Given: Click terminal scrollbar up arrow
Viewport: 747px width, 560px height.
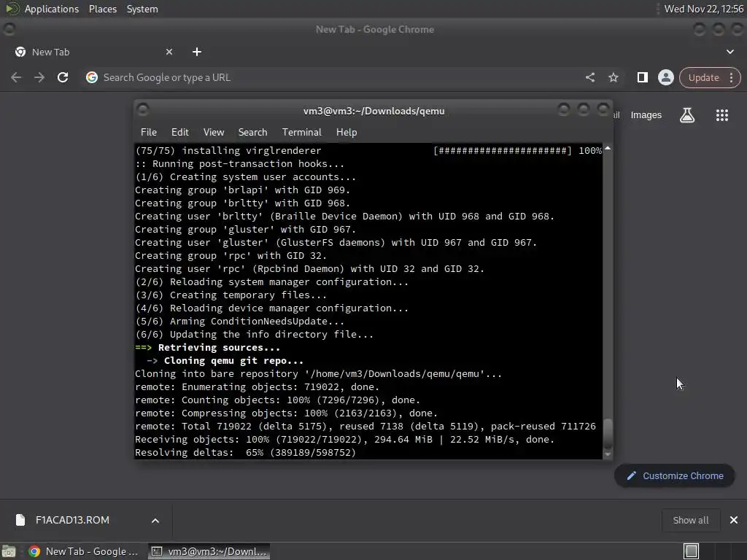Looking at the screenshot, I should point(608,149).
